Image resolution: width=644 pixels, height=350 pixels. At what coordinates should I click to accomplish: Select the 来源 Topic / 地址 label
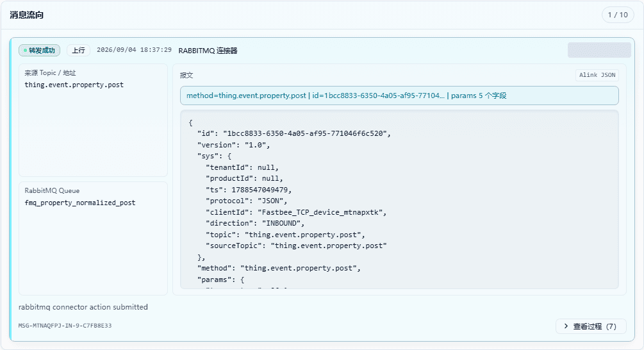pyautogui.click(x=50, y=72)
